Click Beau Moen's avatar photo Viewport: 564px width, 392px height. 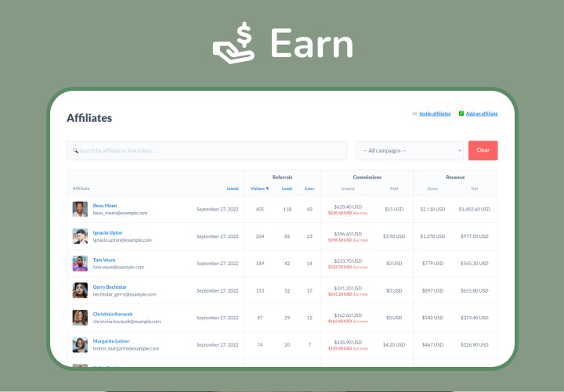(x=80, y=209)
